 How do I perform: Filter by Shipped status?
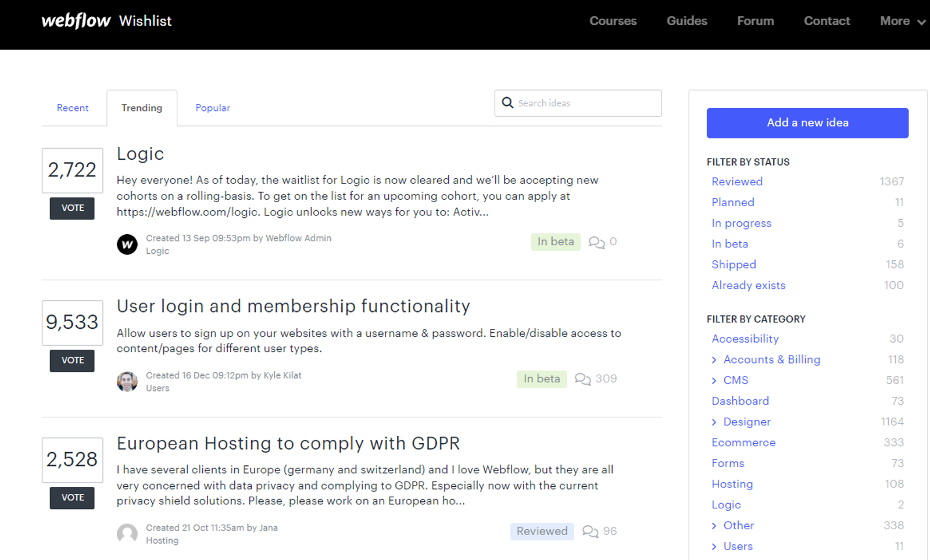[x=734, y=265]
